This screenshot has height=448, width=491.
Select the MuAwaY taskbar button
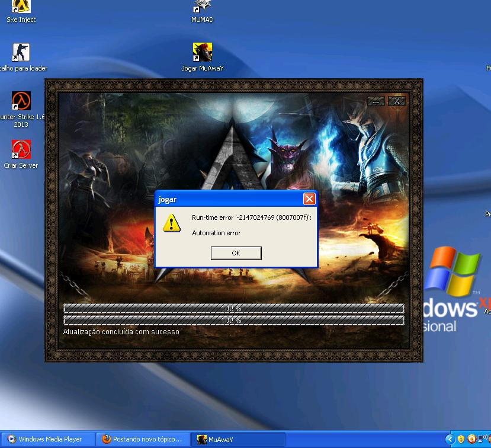click(x=240, y=439)
